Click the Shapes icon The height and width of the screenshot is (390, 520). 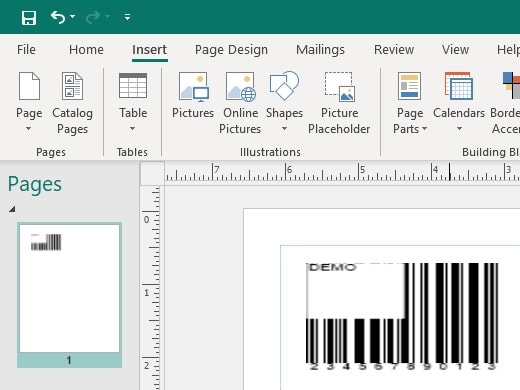coord(284,86)
